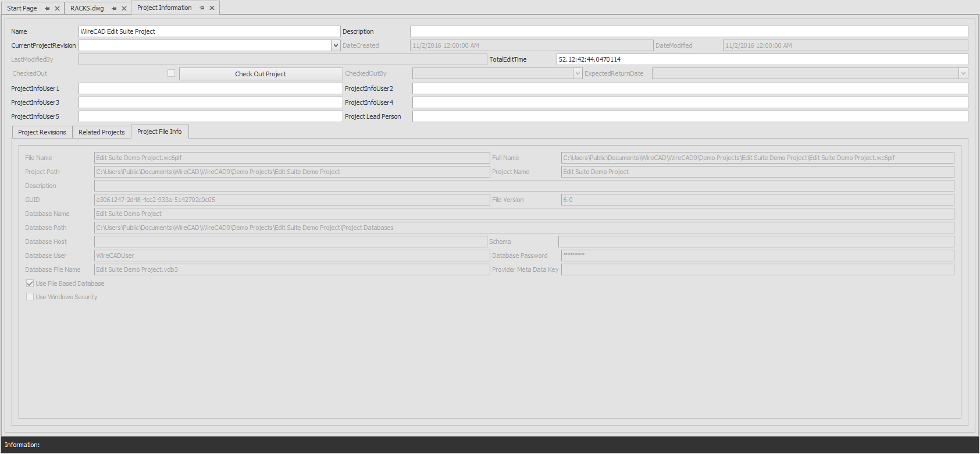980x454 pixels.
Task: Click the ProjectInfoUser3 field
Action: click(211, 102)
